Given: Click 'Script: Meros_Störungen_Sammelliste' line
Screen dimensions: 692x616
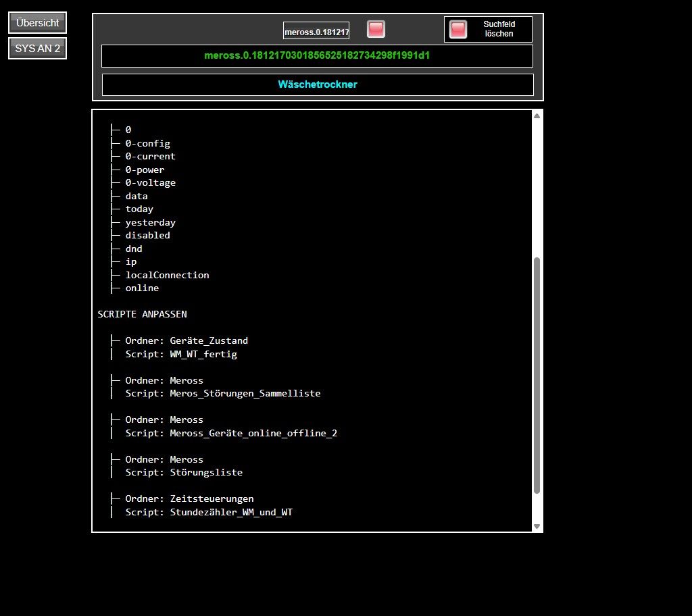Looking at the screenshot, I should (x=223, y=393).
